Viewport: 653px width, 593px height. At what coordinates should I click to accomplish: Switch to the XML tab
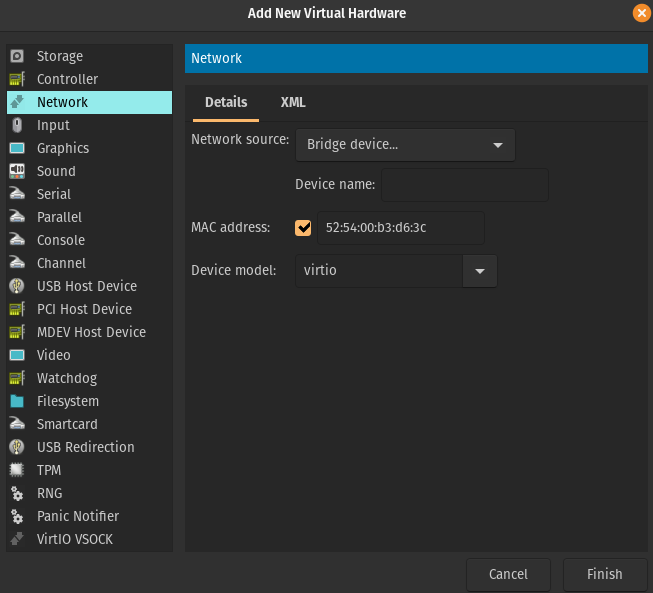click(x=293, y=102)
